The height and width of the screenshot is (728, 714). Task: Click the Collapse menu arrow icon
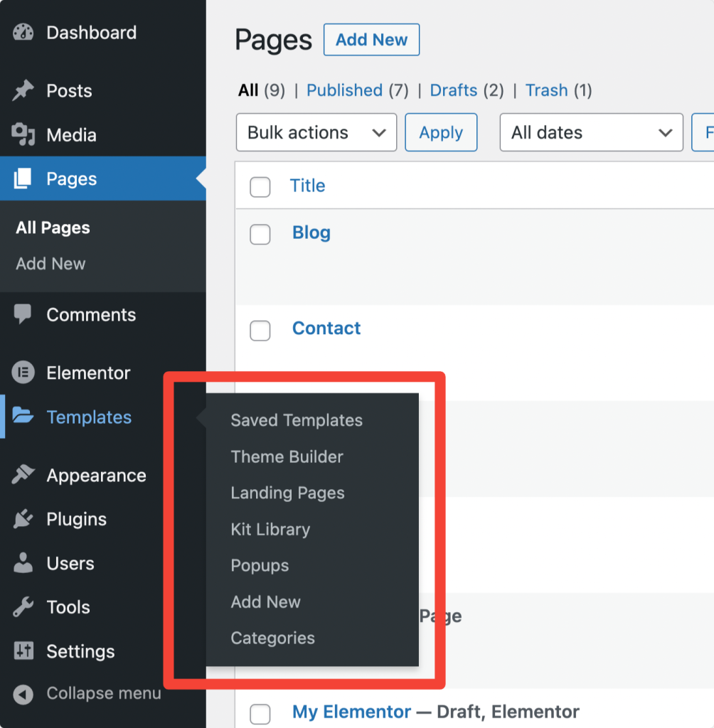[x=23, y=694]
